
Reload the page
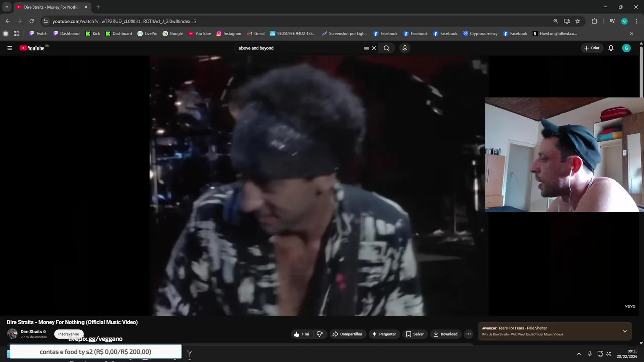point(31,21)
